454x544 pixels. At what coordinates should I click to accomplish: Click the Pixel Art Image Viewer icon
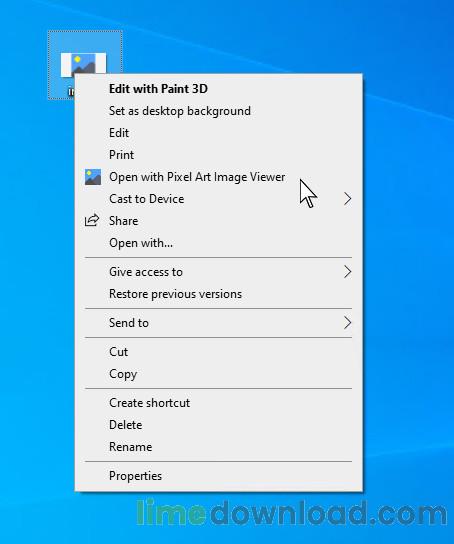(93, 177)
